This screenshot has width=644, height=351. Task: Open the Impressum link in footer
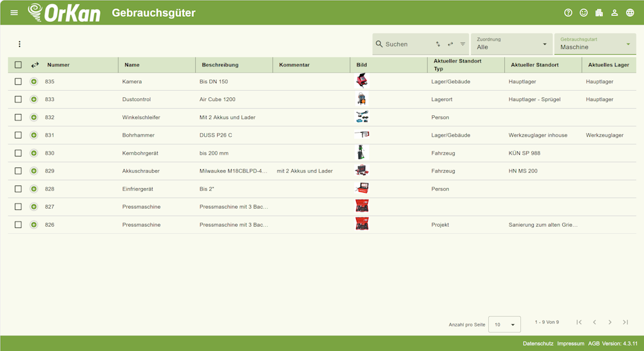coord(571,344)
